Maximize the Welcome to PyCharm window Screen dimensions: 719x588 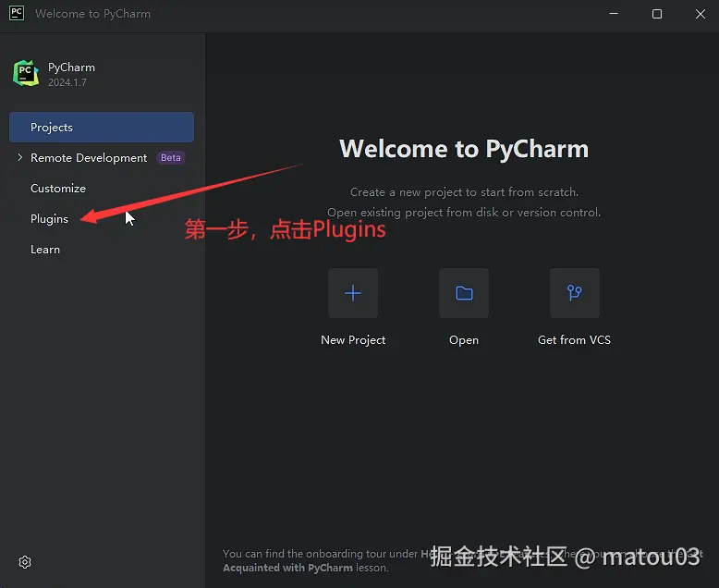coord(657,14)
